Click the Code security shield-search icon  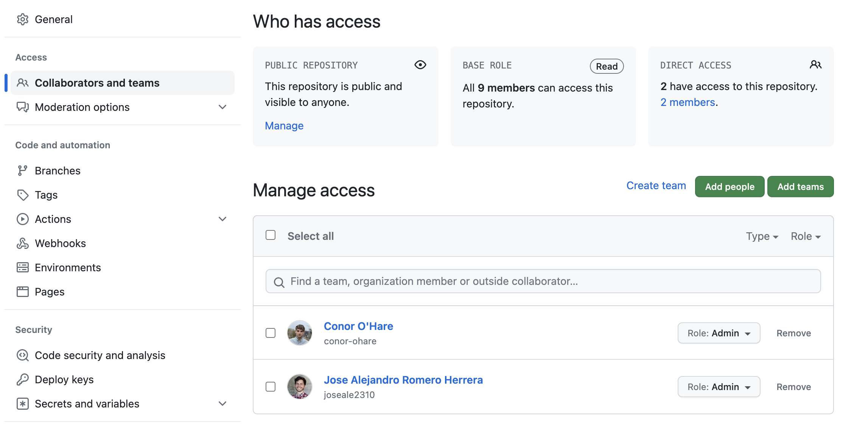(22, 355)
